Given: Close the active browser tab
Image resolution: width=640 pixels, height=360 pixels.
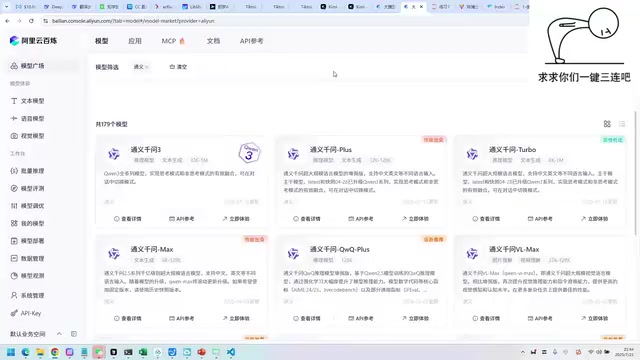Looking at the screenshot, I should [x=421, y=7].
